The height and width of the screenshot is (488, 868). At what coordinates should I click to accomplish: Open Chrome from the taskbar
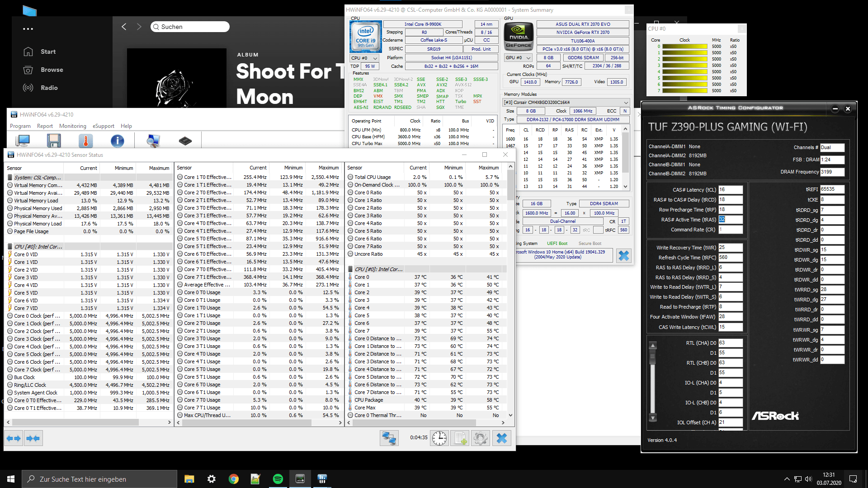(x=234, y=479)
